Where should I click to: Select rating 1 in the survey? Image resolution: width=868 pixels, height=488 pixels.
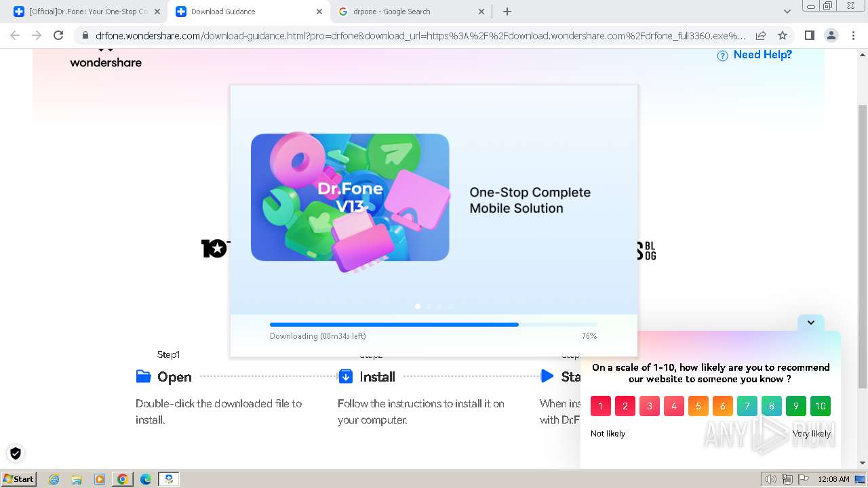click(x=601, y=406)
